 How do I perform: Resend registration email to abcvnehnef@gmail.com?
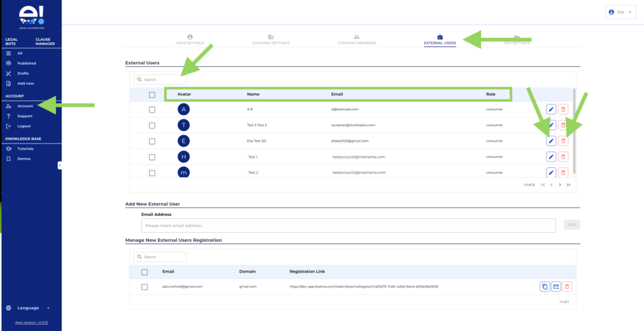[x=556, y=286]
